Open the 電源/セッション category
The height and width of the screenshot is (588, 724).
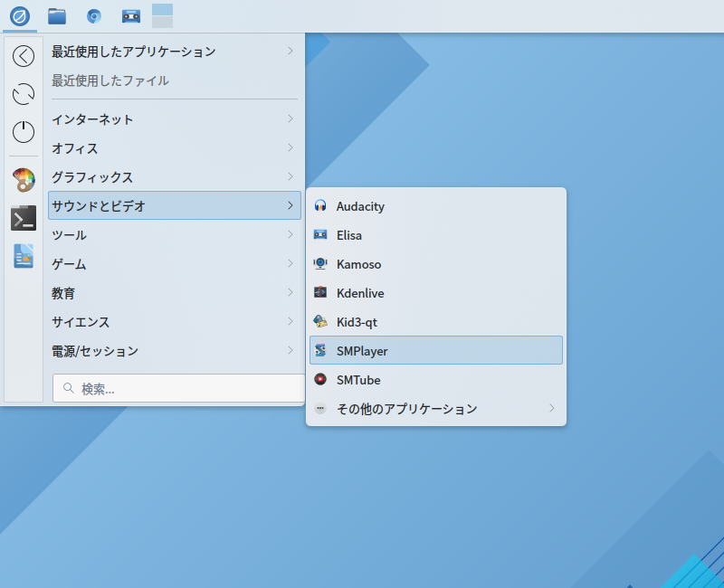[175, 351]
